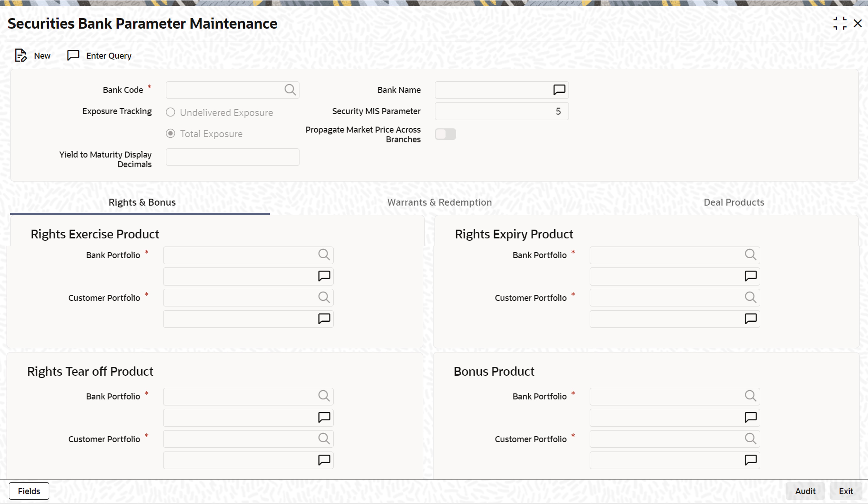Image resolution: width=868 pixels, height=504 pixels.
Task: Click the Fields button
Action: click(29, 491)
